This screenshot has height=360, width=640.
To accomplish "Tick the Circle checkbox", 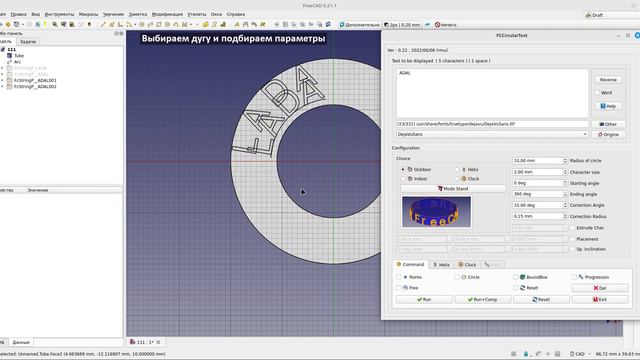I will pos(457,277).
